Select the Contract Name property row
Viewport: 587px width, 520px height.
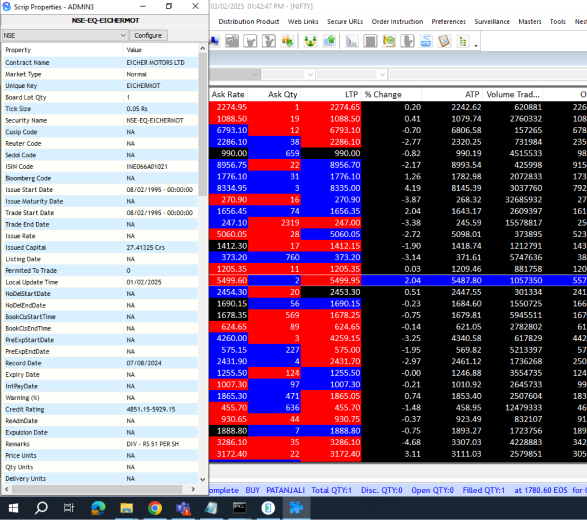100,63
